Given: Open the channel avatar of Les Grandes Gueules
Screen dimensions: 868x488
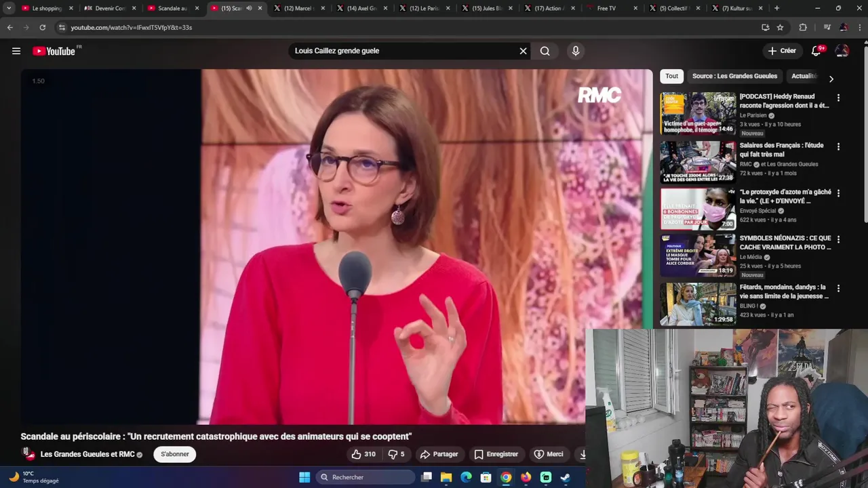Looking at the screenshot, I should click(28, 454).
